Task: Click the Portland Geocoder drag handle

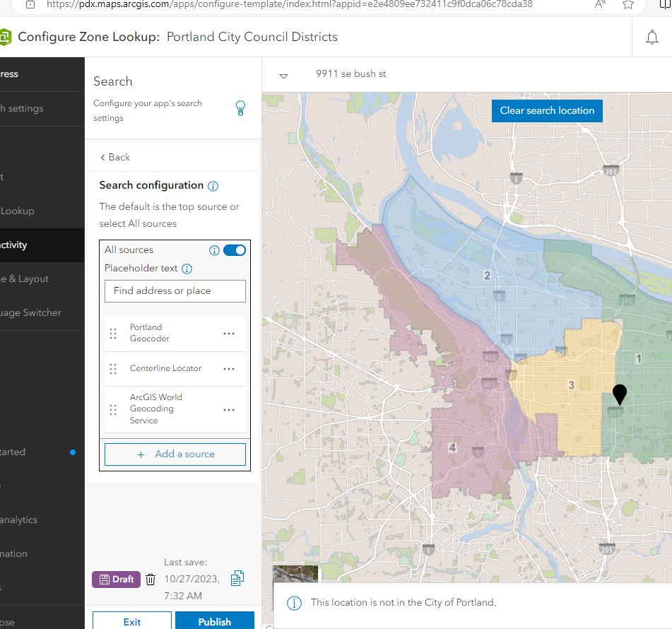Action: [113, 333]
